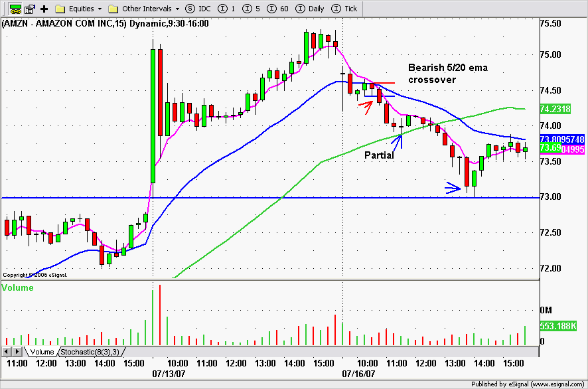
Task: Switch to the Daily interval
Action: 310,9
